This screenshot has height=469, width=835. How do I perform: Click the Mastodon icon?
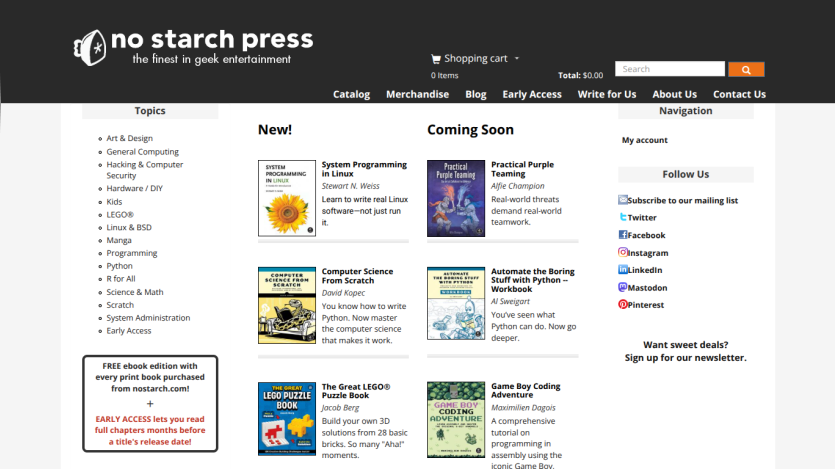point(623,287)
